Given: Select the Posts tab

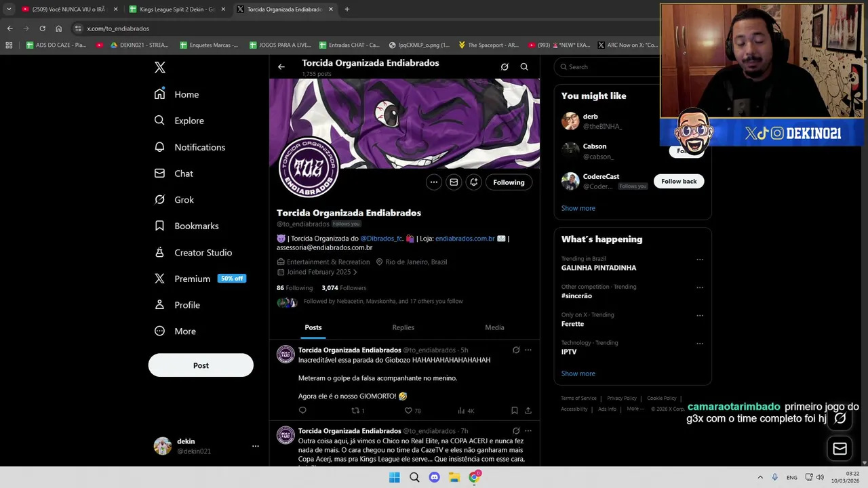Looking at the screenshot, I should pos(313,327).
